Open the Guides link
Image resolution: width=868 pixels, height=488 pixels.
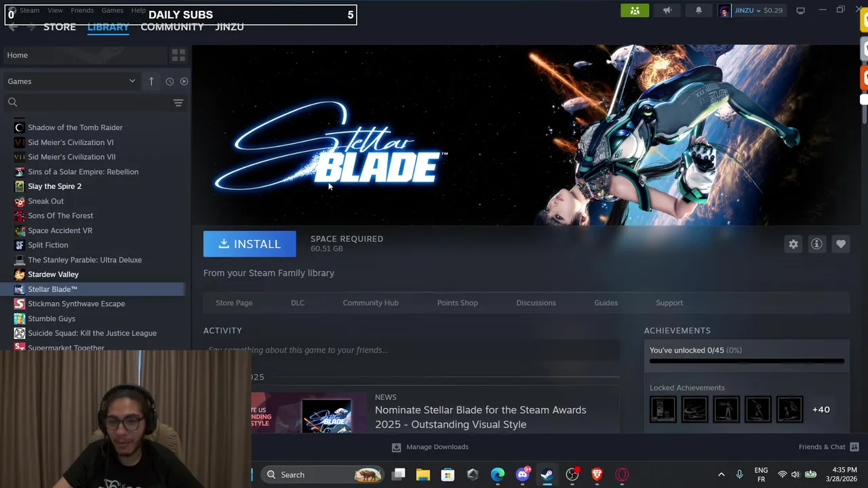(x=606, y=303)
